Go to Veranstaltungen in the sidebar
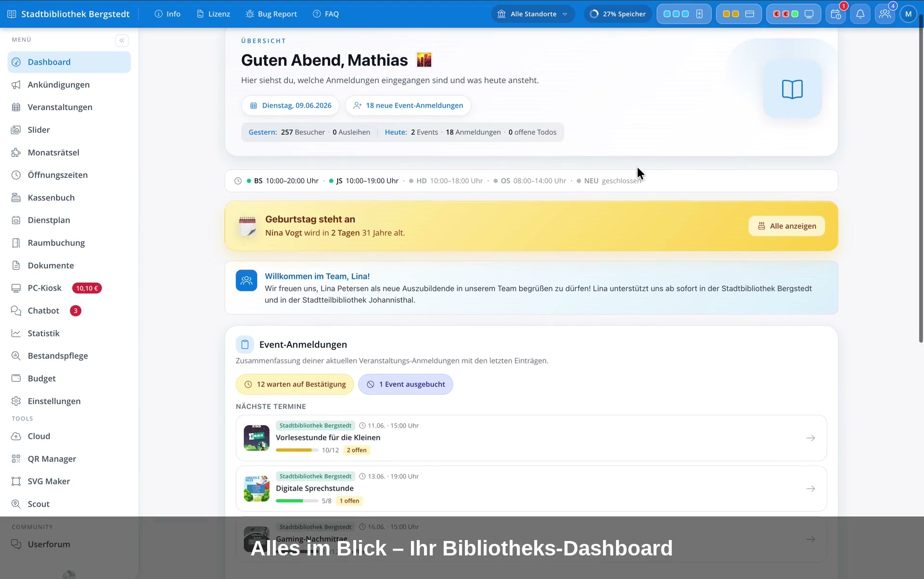Image resolution: width=924 pixels, height=579 pixels. click(x=69, y=107)
